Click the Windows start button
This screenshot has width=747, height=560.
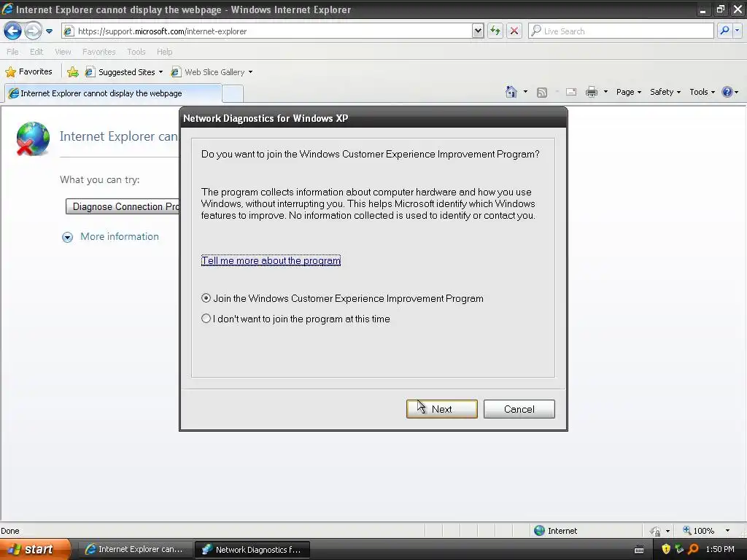[x=35, y=549]
